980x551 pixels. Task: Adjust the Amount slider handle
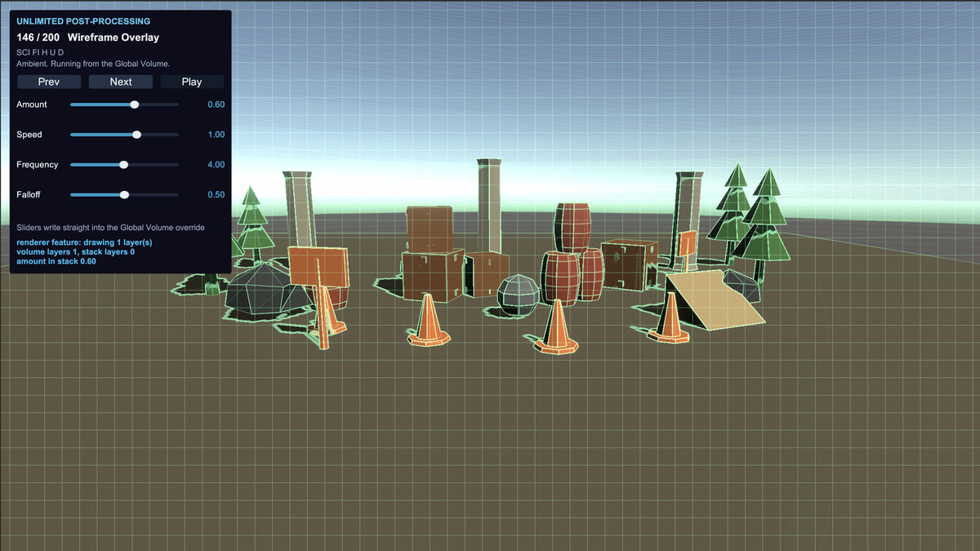pos(135,104)
